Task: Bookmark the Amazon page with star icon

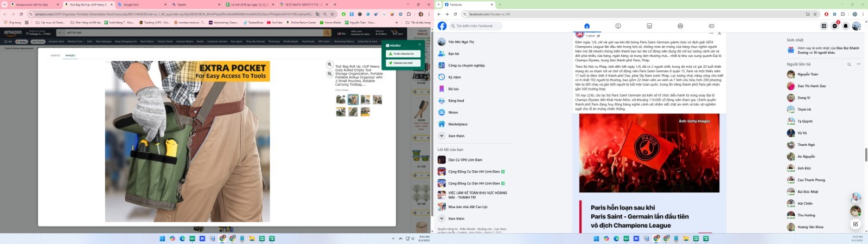Action: pos(331,14)
